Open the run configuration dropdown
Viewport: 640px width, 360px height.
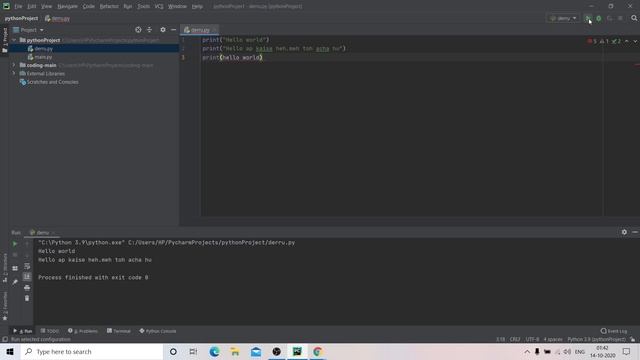(x=563, y=18)
